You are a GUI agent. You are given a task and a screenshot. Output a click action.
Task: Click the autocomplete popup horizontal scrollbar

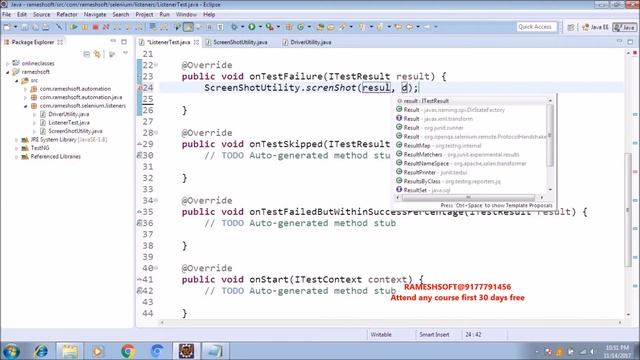click(468, 198)
